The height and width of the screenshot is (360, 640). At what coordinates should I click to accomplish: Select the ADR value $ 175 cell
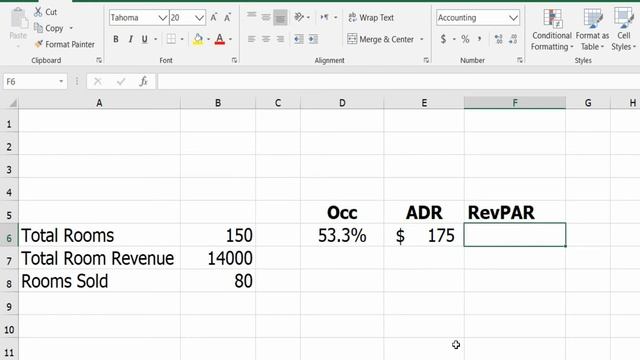point(424,236)
